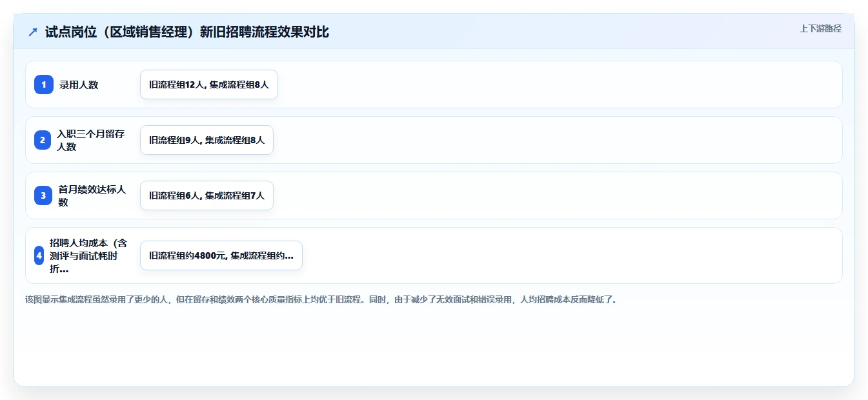Click the 首月绩效达标人数 row label
Viewport: 868px width, 400px height.
click(x=92, y=195)
